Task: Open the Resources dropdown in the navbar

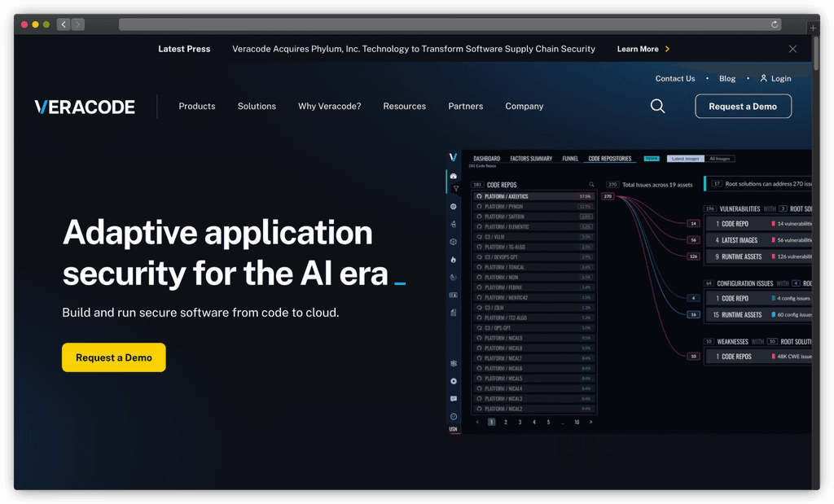Action: 404,106
